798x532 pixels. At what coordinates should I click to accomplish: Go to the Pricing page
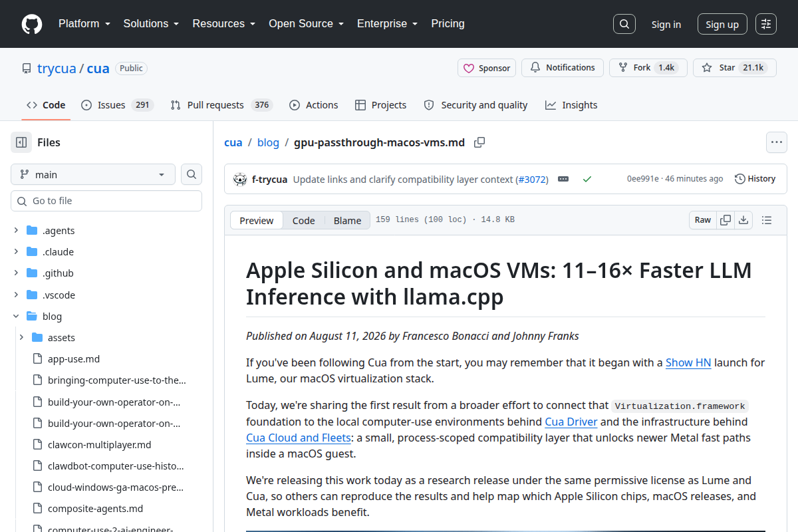[x=448, y=24]
